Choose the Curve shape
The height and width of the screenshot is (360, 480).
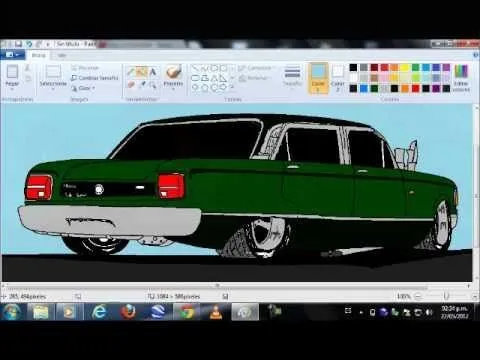coord(205,68)
